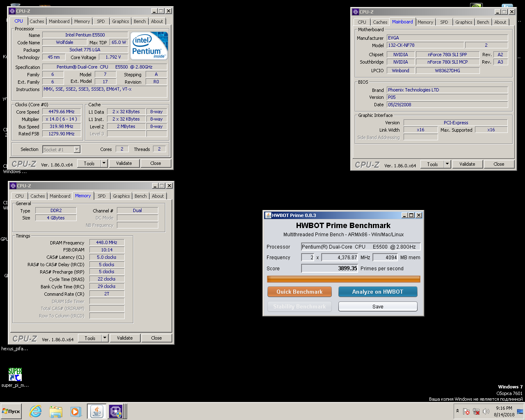Click the BIOS Date value 05/29/2008
This screenshot has width=525, height=420.
(x=447, y=105)
